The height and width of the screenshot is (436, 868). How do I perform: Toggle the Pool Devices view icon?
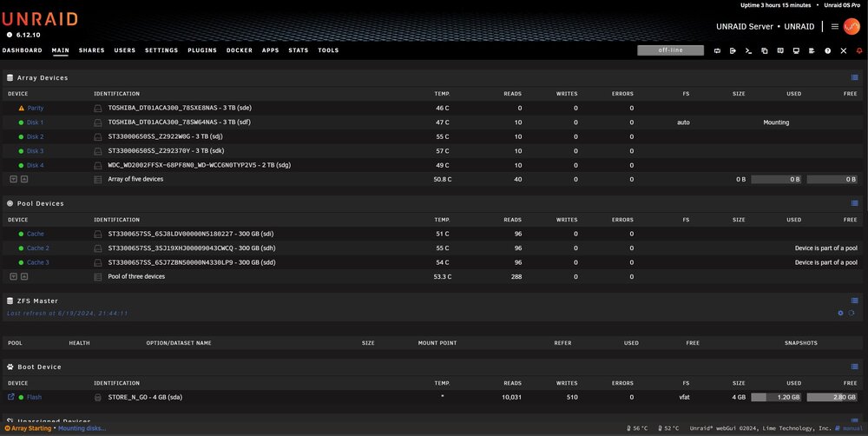855,203
